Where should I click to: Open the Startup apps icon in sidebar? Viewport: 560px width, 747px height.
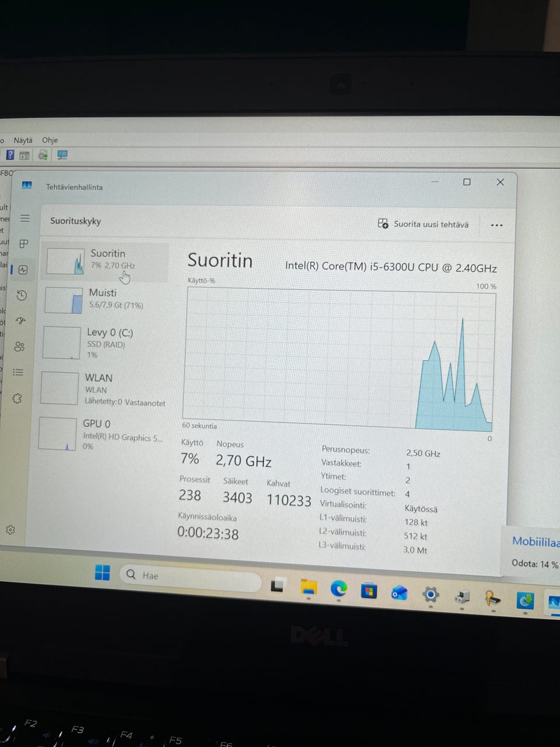point(21,321)
